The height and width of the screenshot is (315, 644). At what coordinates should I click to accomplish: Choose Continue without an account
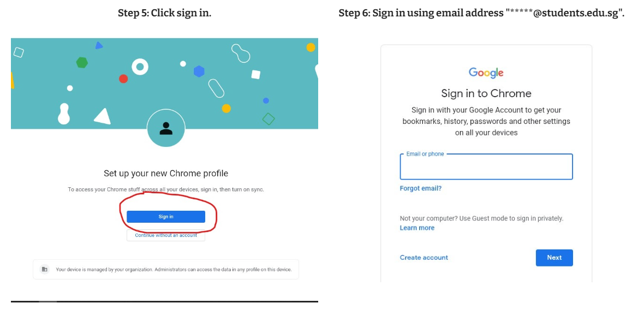tap(165, 235)
